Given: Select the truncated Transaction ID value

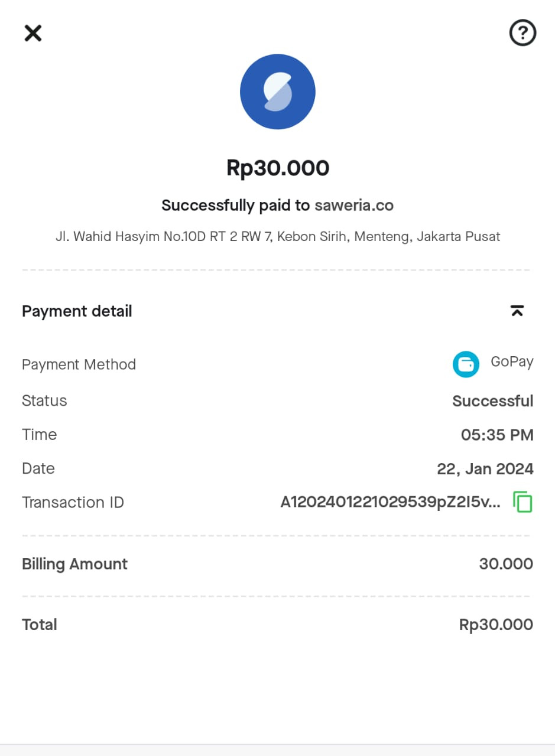Looking at the screenshot, I should [x=390, y=502].
